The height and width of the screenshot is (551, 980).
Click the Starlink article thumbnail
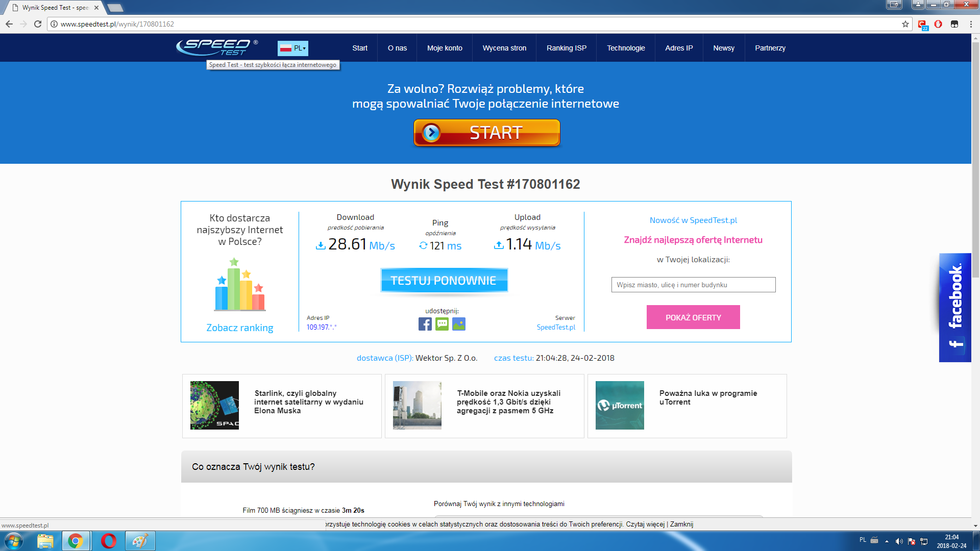[214, 405]
